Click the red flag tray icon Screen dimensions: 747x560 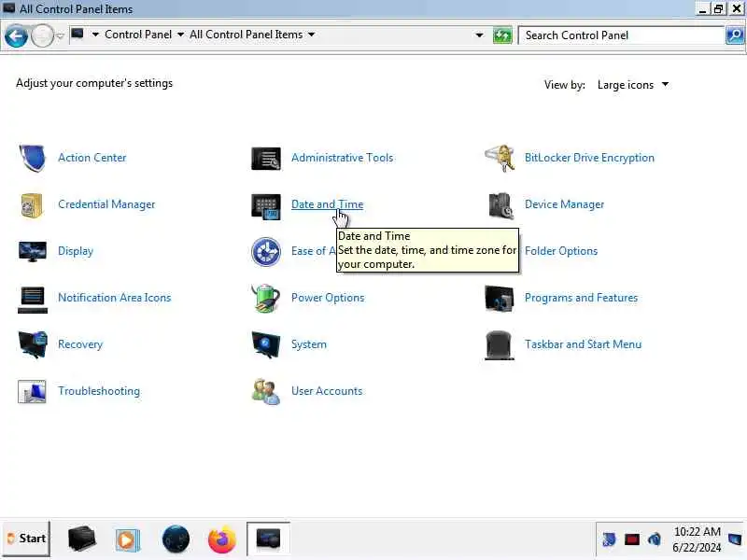coord(632,539)
